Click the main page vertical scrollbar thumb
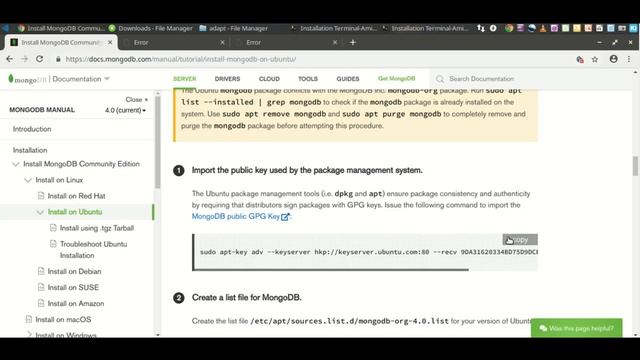Viewport: 640px width, 360px height. coord(635,166)
